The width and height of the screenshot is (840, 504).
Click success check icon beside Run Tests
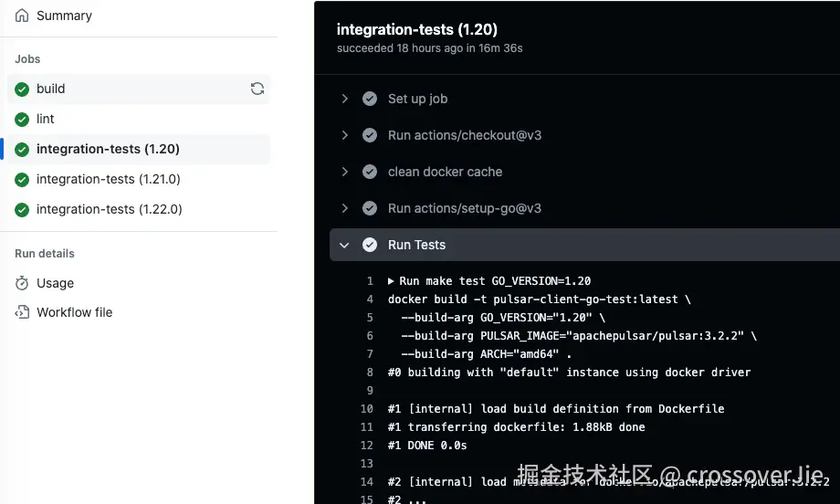pos(370,245)
